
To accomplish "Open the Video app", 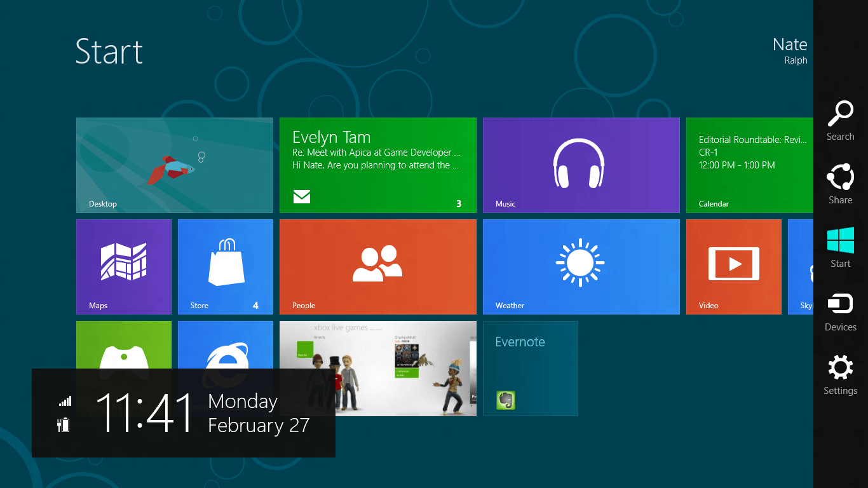I will (733, 267).
